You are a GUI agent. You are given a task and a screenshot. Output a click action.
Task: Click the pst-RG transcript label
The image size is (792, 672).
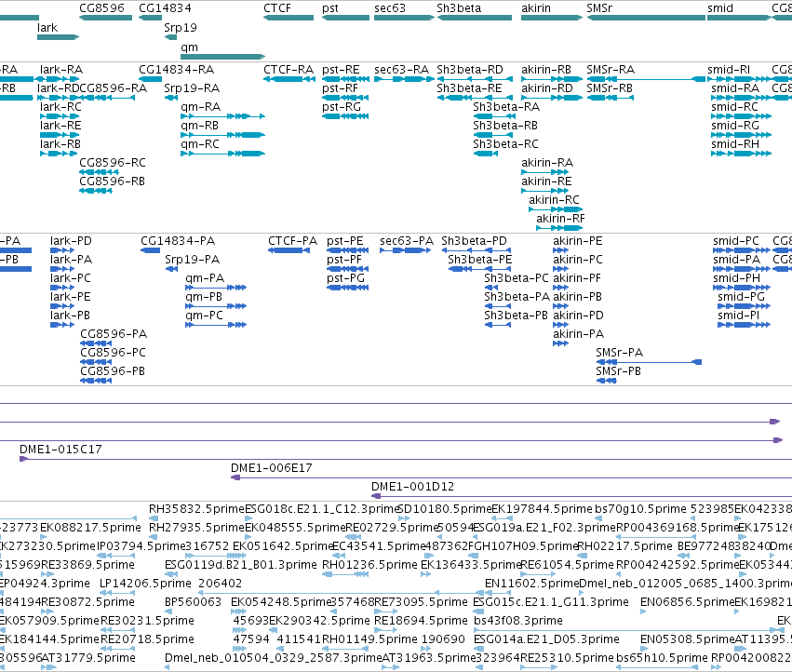[x=342, y=107]
